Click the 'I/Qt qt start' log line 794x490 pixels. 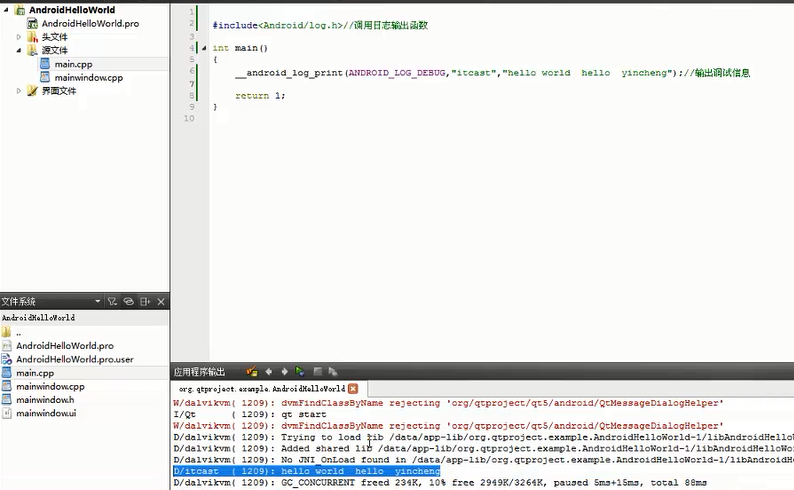point(250,415)
